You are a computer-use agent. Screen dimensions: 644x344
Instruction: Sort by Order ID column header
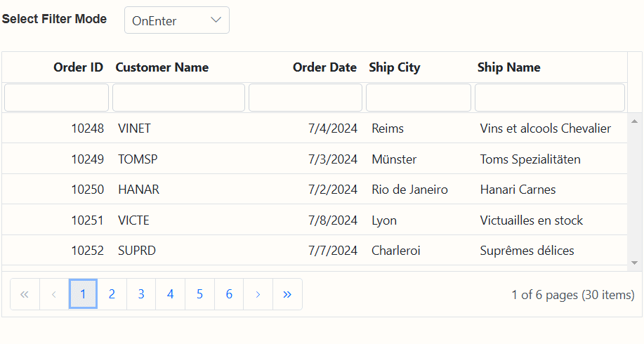(x=78, y=67)
